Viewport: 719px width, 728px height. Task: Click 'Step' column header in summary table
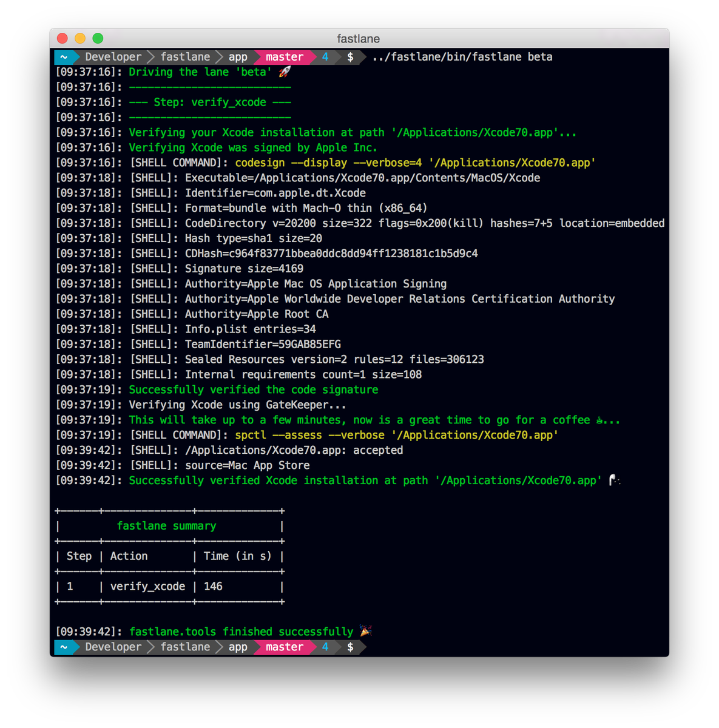tap(79, 556)
